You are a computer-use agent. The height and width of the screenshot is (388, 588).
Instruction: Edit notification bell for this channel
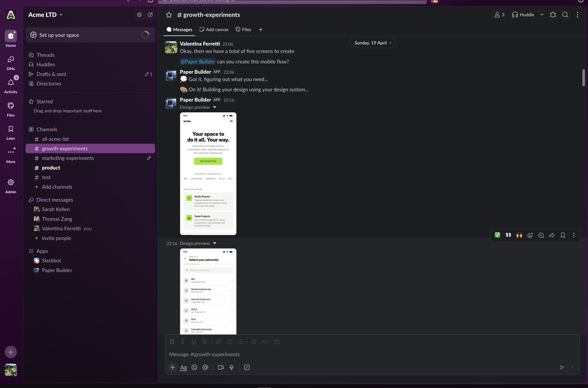click(x=553, y=15)
